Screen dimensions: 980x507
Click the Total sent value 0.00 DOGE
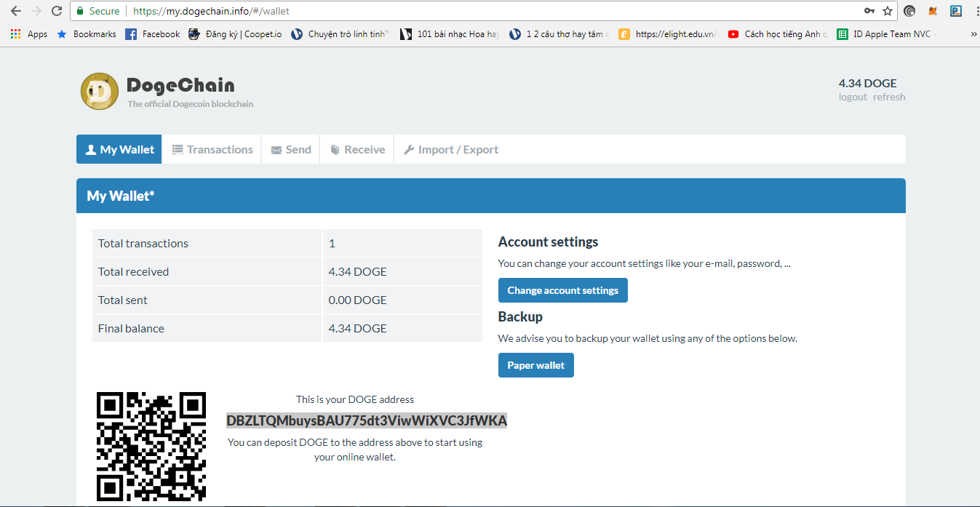357,300
